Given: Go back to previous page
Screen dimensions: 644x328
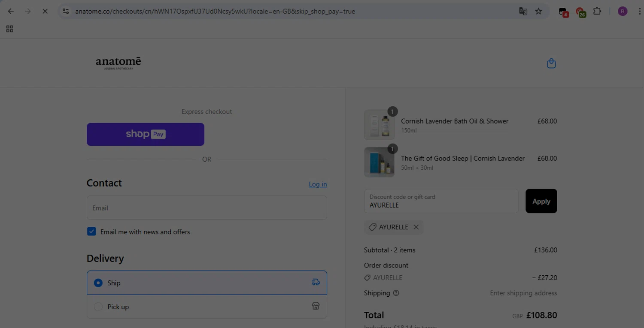Looking at the screenshot, I should pos(11,12).
